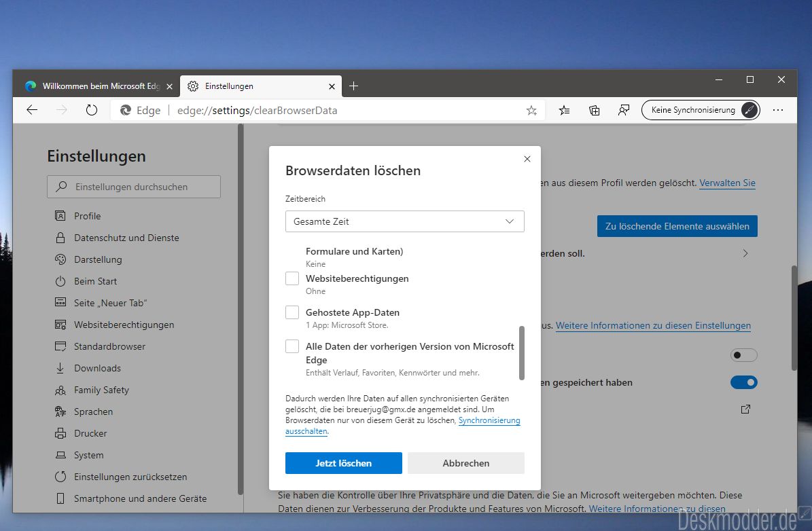The width and height of the screenshot is (812, 531).
Task: Select the Einstellungen tab
Action: point(261,86)
